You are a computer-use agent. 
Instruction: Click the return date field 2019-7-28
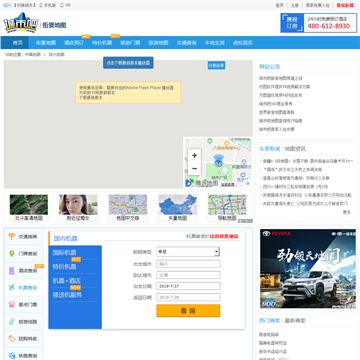click(x=188, y=297)
